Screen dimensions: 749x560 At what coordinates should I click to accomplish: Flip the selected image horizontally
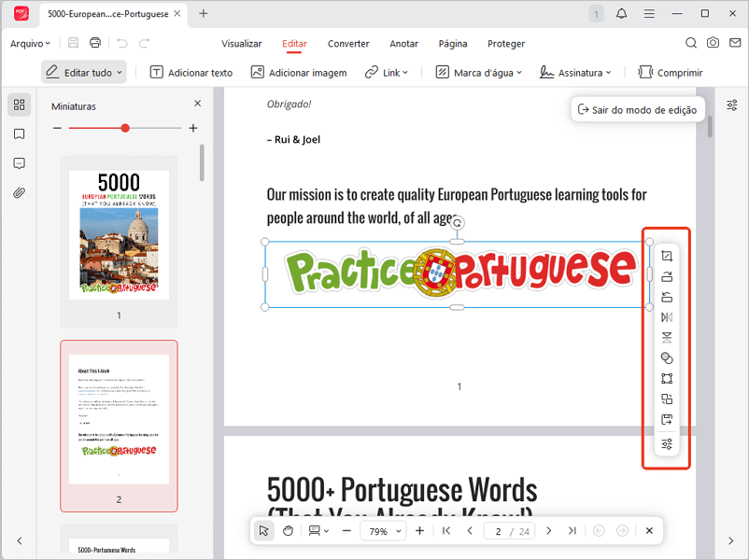666,316
